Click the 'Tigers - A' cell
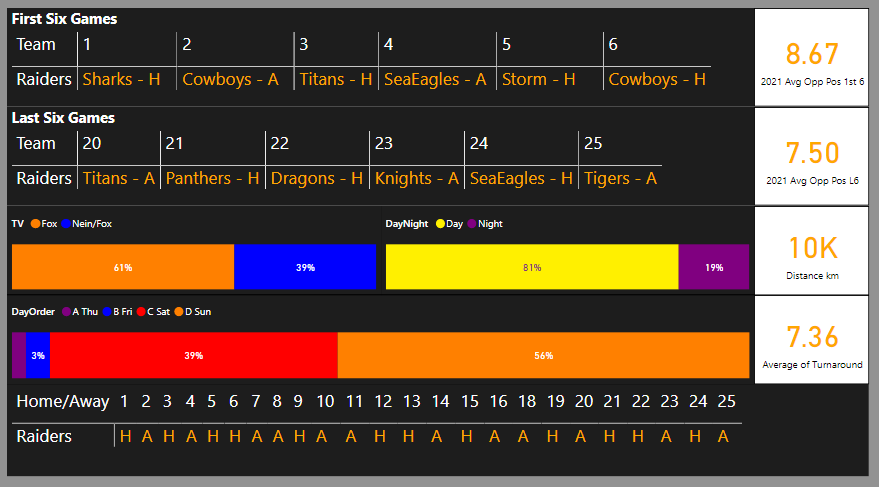Screen dimensions: 879x487 (621, 178)
